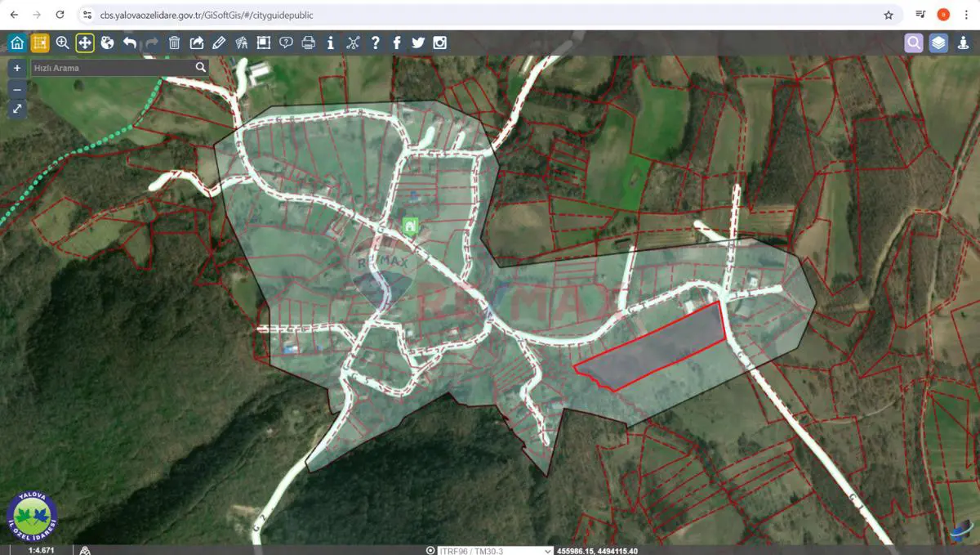Switch to the purple search panel button
This screenshot has width=980, height=555.
(914, 43)
